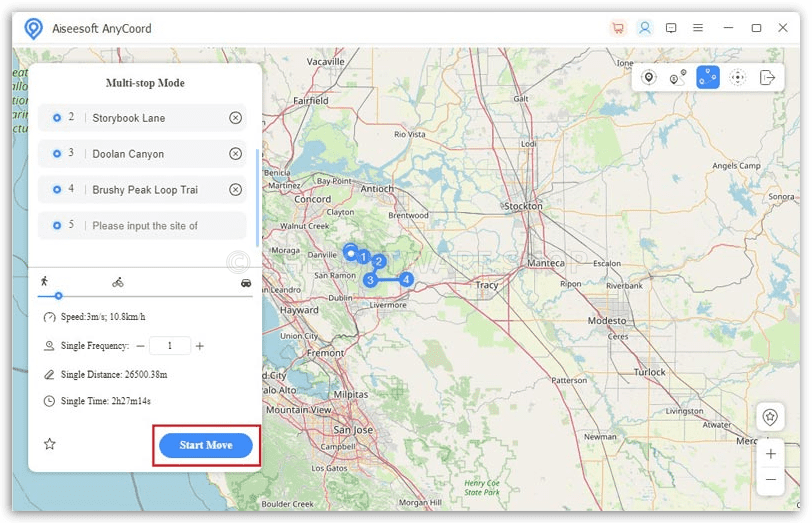Click the Brushy Peak Loop Trai field

[x=142, y=190]
